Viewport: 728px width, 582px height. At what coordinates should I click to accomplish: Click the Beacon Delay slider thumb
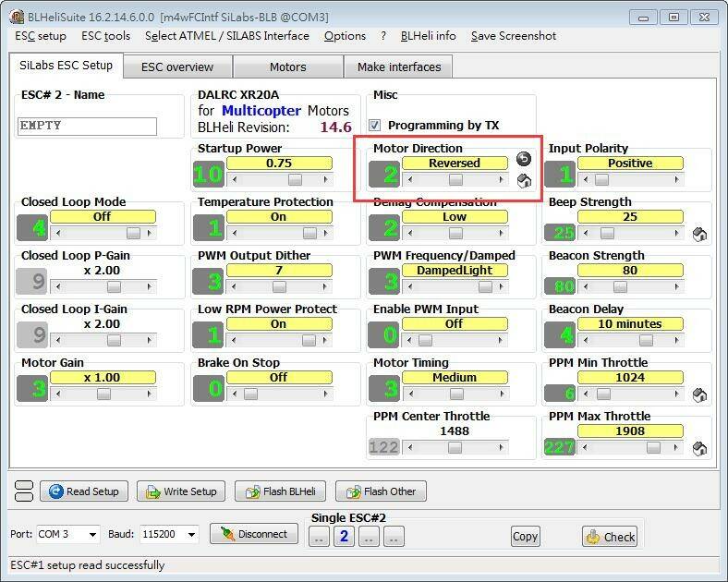pyautogui.click(x=646, y=340)
